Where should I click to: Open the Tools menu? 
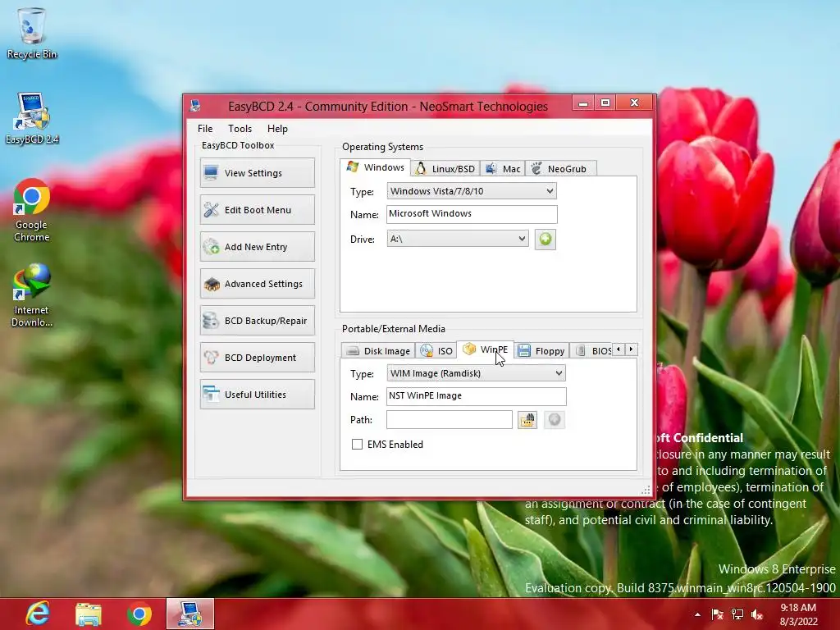click(x=240, y=129)
